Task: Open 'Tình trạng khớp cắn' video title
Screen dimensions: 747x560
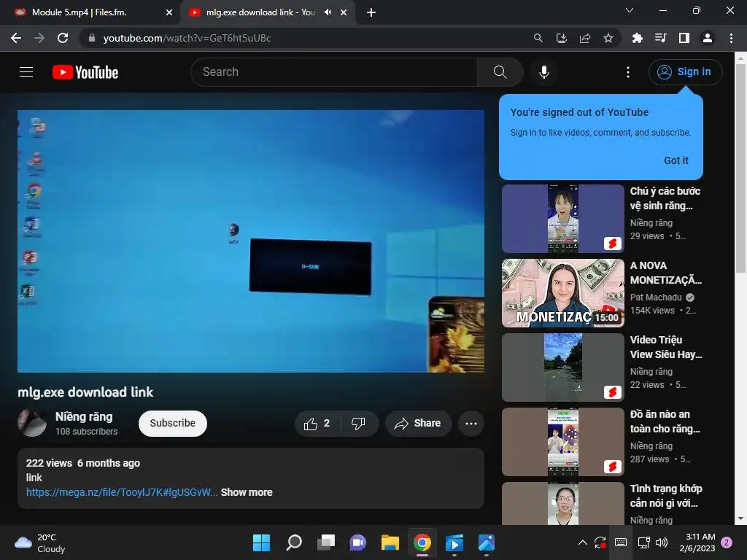Action: point(666,496)
